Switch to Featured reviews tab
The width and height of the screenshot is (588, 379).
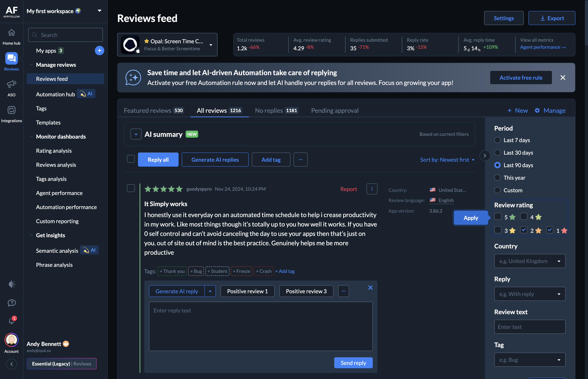tap(154, 110)
